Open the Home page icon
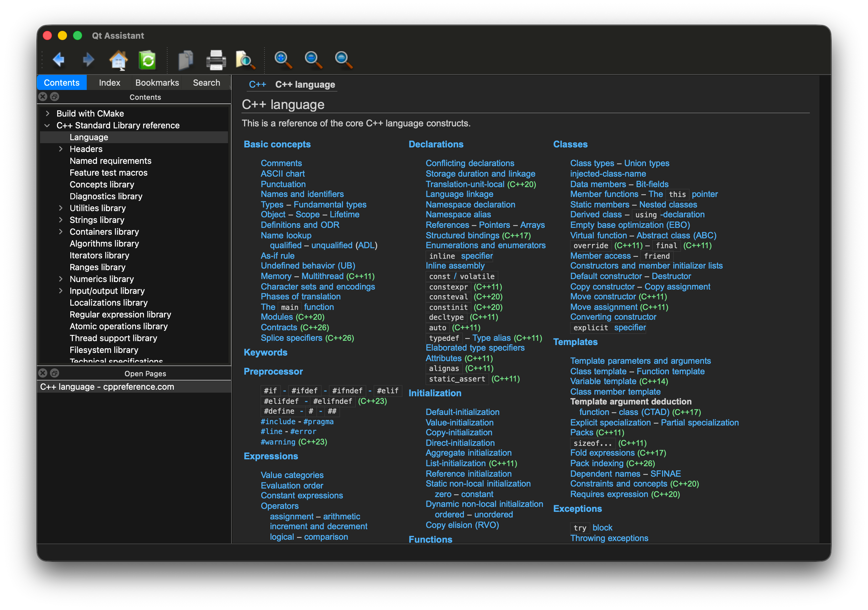 click(118, 60)
